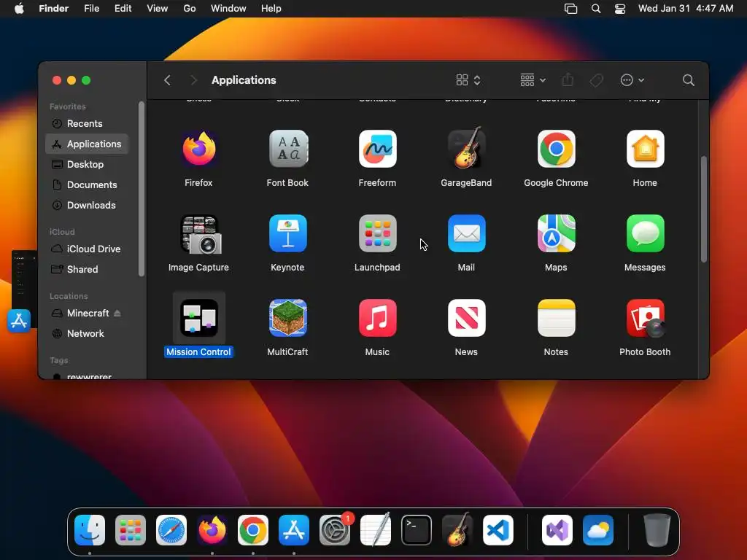Viewport: 747px width, 560px height.
Task: Open the Finder search magnifier
Action: (x=688, y=80)
